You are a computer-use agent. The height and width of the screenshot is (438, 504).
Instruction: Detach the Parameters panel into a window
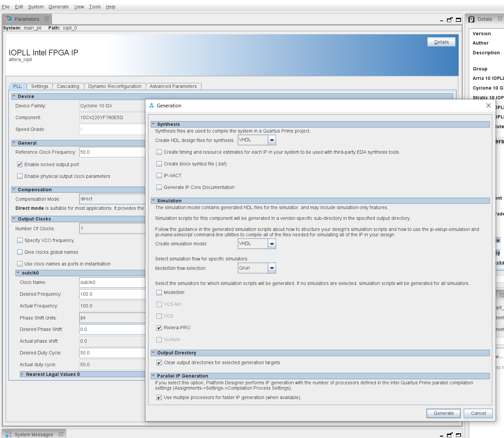[450, 19]
